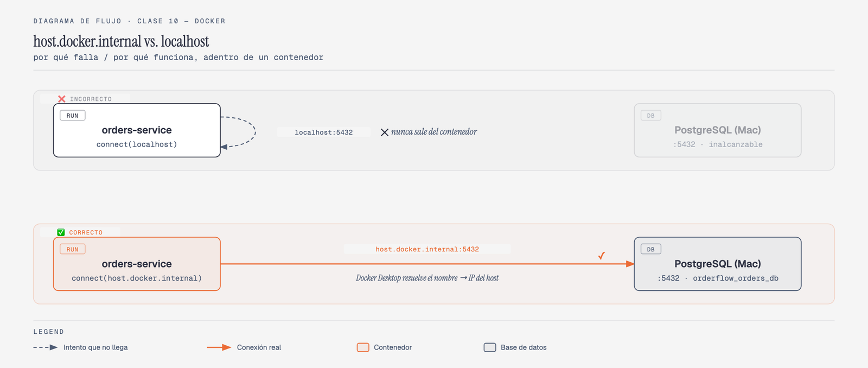Image resolution: width=868 pixels, height=368 pixels.
Task: Click 'Contenedor' legend text
Action: (x=393, y=347)
